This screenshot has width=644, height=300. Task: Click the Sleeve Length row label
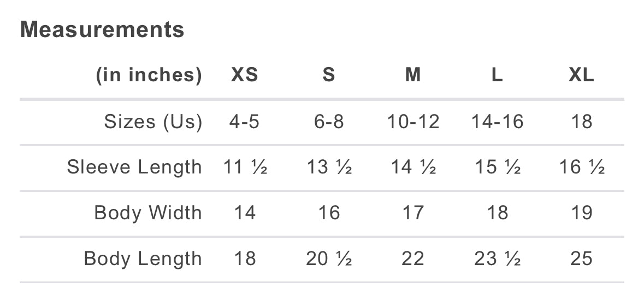click(x=134, y=167)
